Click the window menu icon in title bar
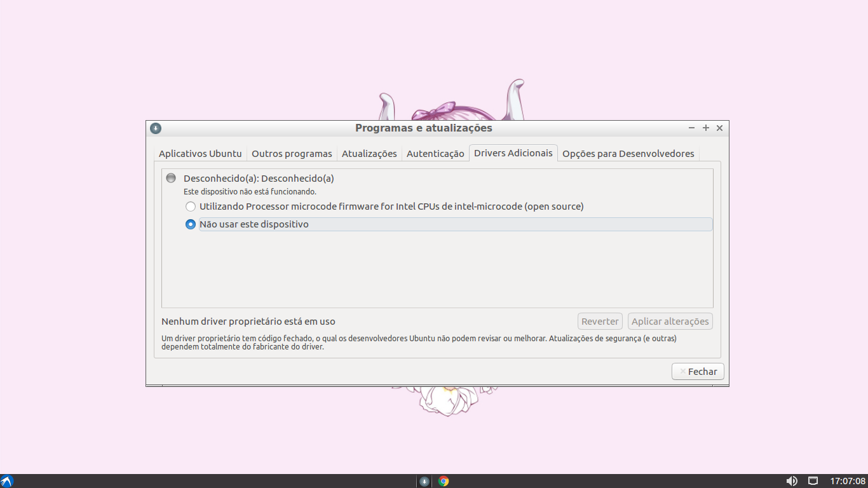This screenshot has height=488, width=868. click(156, 128)
